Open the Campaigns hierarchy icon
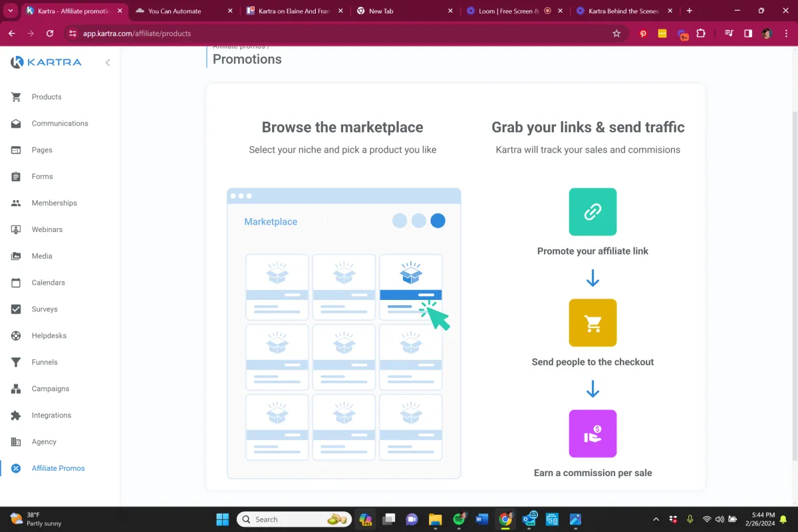 pos(16,389)
